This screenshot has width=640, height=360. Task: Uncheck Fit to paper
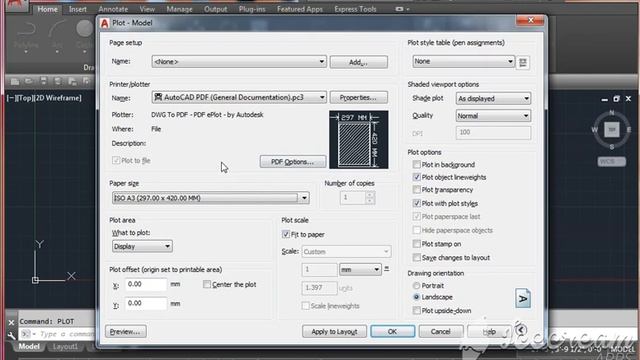coord(286,234)
